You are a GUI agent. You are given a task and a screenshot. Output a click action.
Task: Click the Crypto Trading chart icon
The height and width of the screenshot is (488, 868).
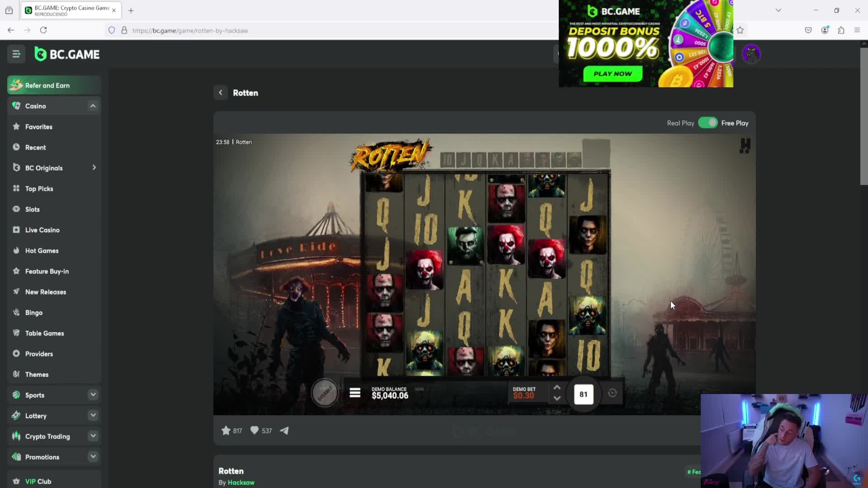[x=16, y=436]
